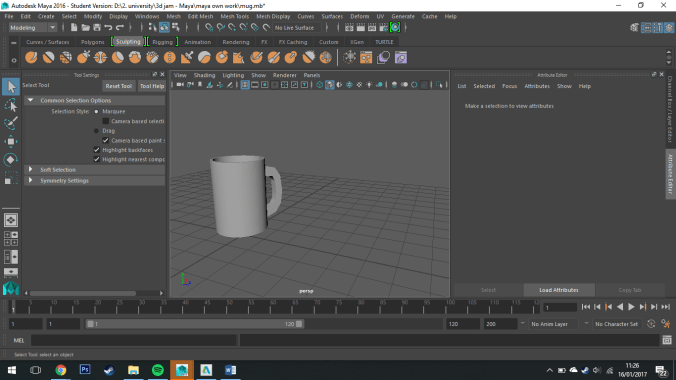Play the animation forwards

coord(631,307)
